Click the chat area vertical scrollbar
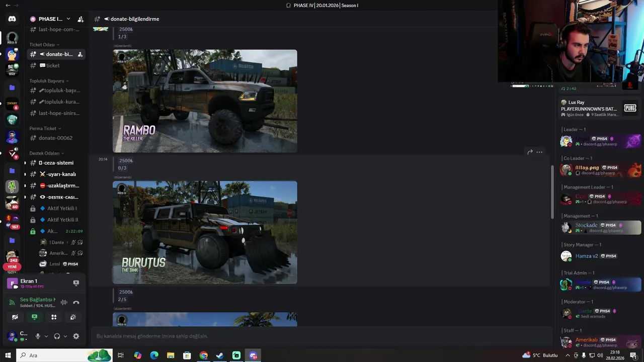Screen dimensions: 644x362 pyautogui.click(x=552, y=192)
